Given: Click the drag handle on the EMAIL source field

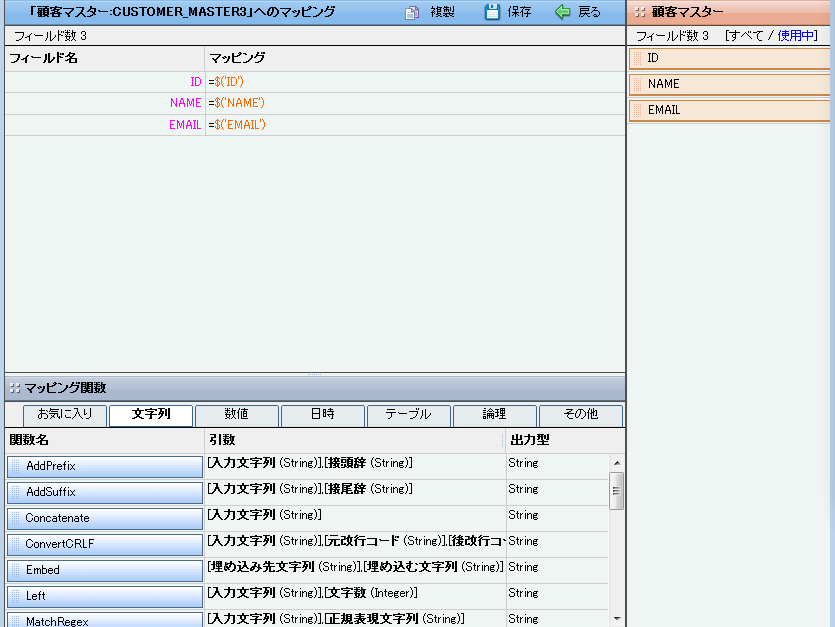Looking at the screenshot, I should pos(637,110).
